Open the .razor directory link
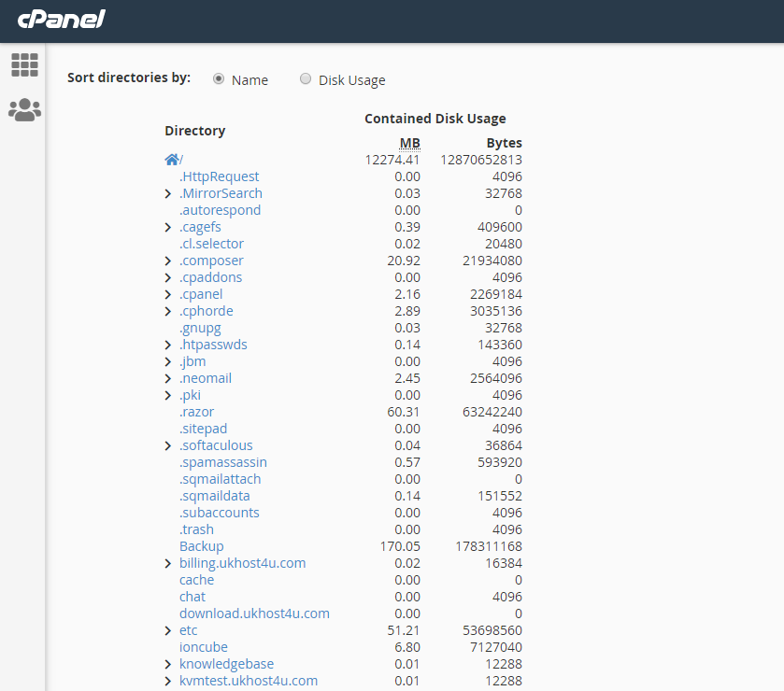 [196, 412]
